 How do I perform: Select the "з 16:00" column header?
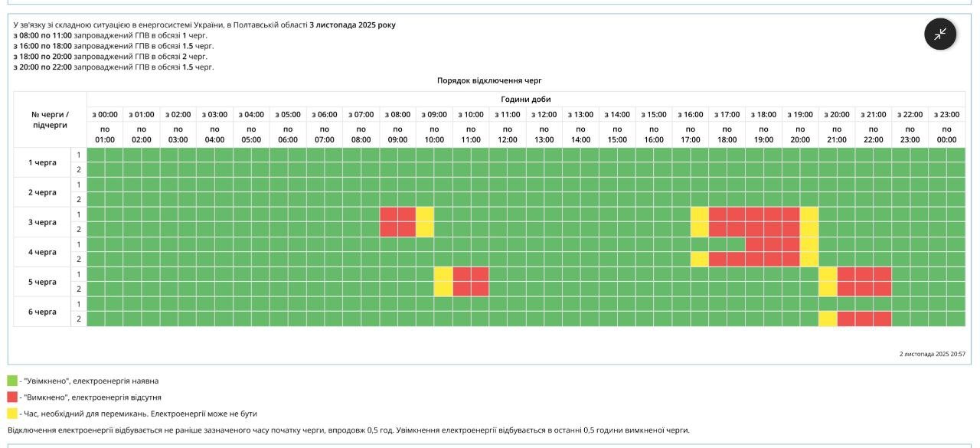[x=690, y=114]
